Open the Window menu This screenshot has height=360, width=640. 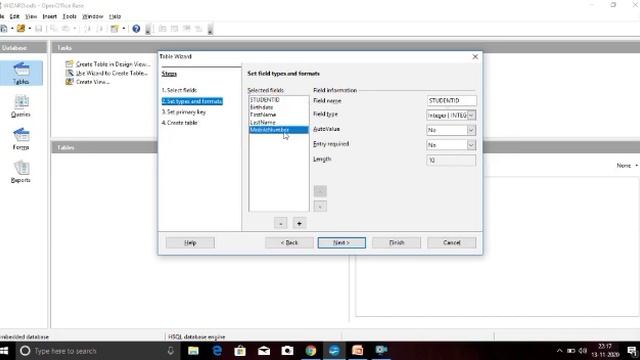coord(93,16)
